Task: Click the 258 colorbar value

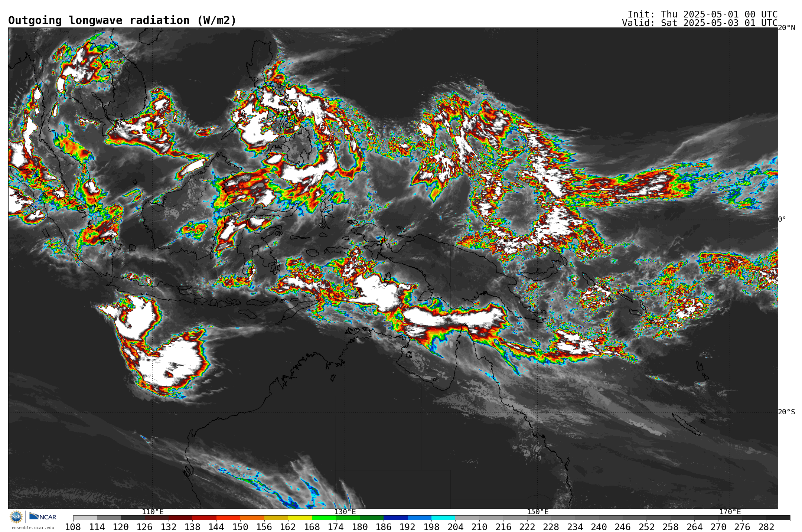Action: click(671, 527)
